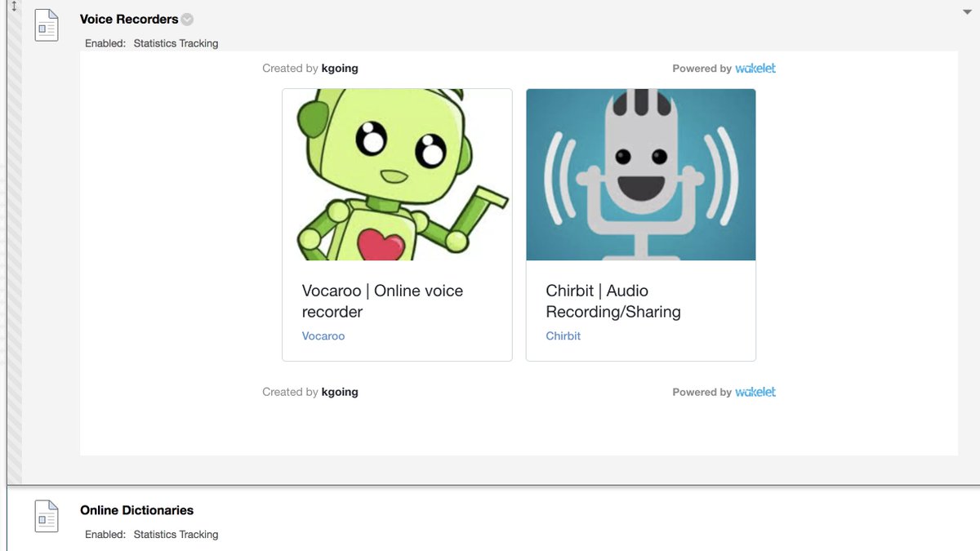This screenshot has width=980, height=551.
Task: Click 'Statistics Tracking' under Online Dictionaries
Action: coord(176,535)
